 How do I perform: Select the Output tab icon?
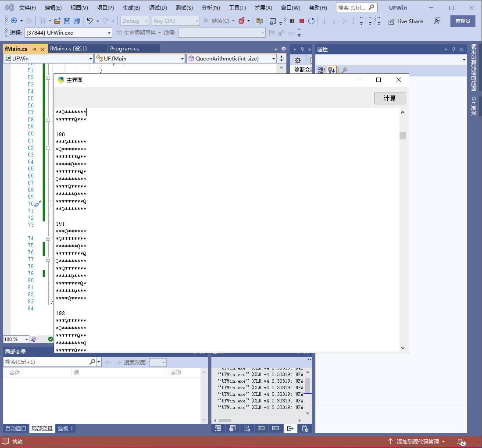coord(290,428)
